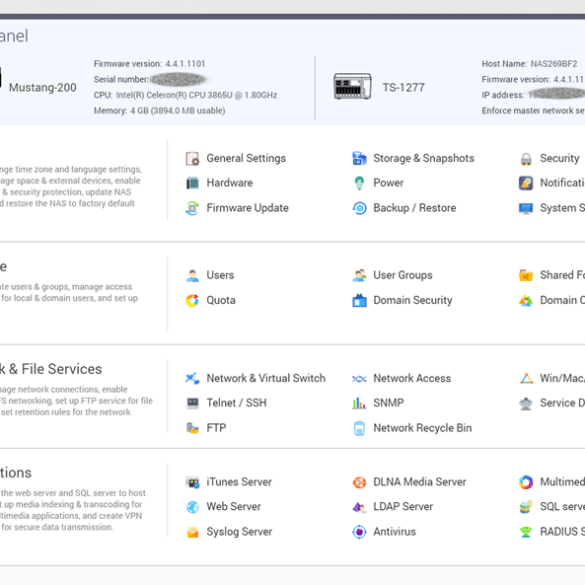Open the Win/Mac/NFS triangle icon
The width and height of the screenshot is (585, 585).
coord(526,378)
